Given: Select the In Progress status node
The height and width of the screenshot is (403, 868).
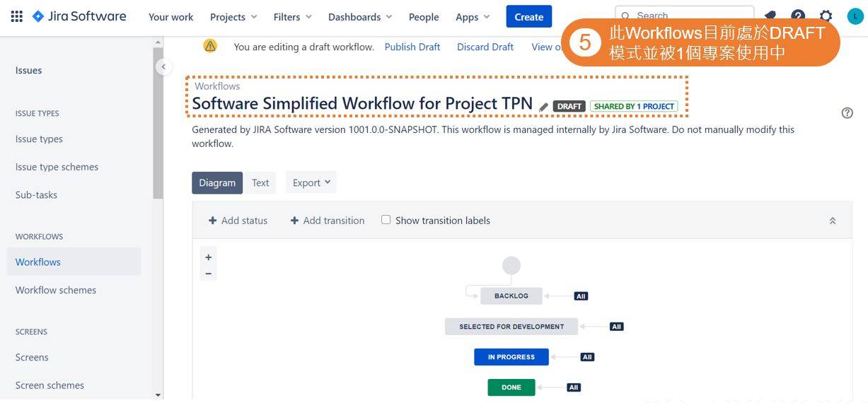Looking at the screenshot, I should coord(511,357).
